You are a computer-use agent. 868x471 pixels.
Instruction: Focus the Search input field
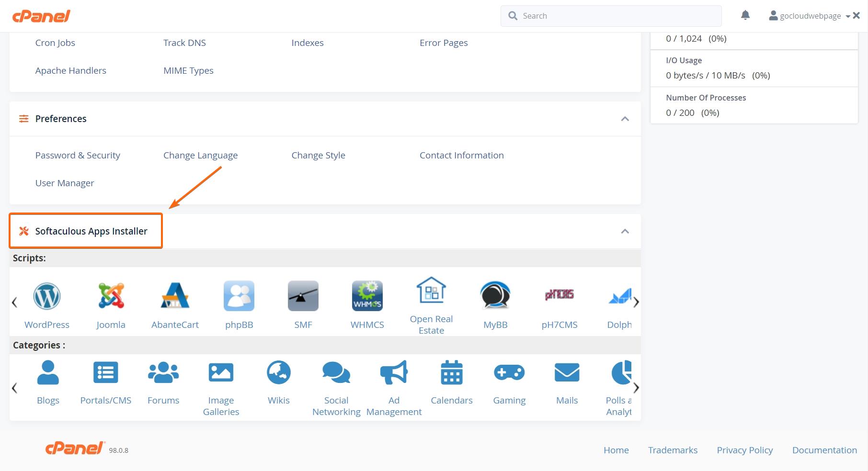611,16
